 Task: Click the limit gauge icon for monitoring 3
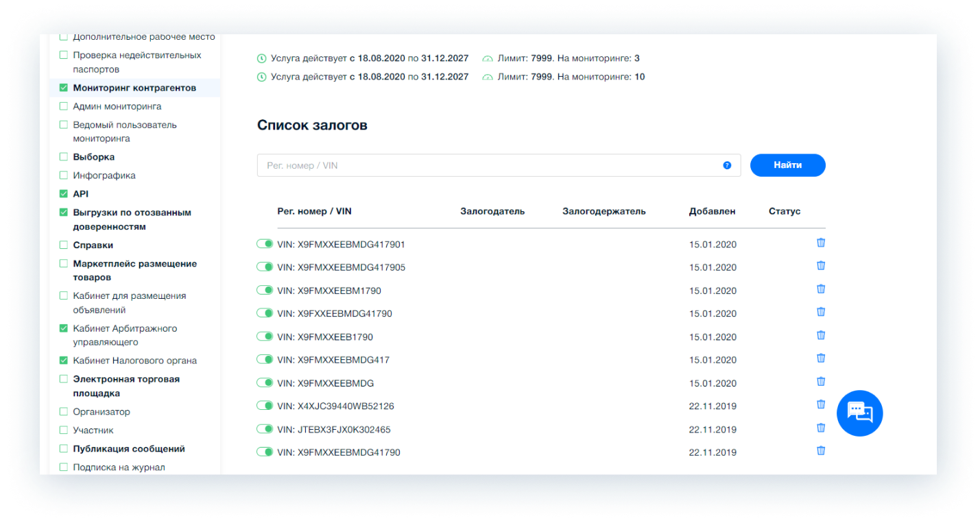point(488,58)
